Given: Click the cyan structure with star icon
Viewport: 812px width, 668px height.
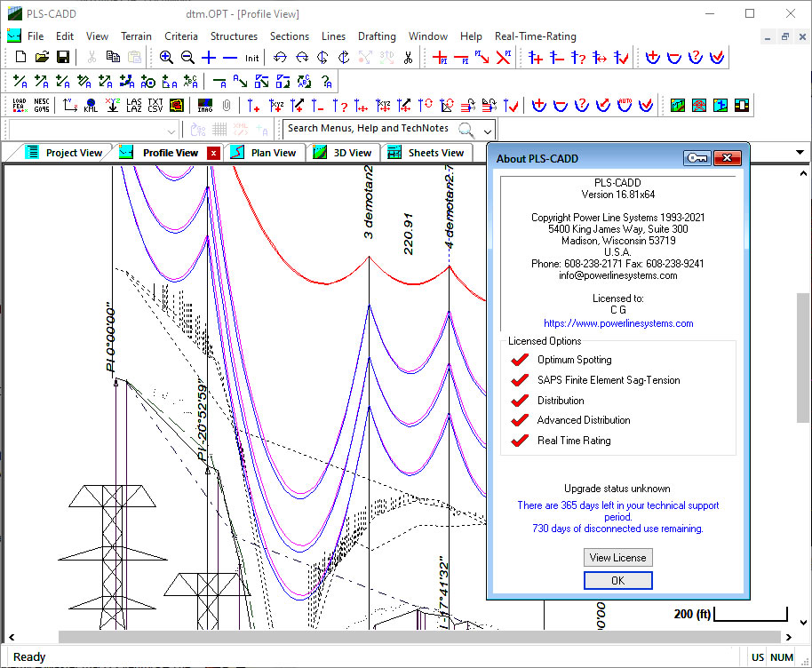Looking at the screenshot, I should coord(720,106).
